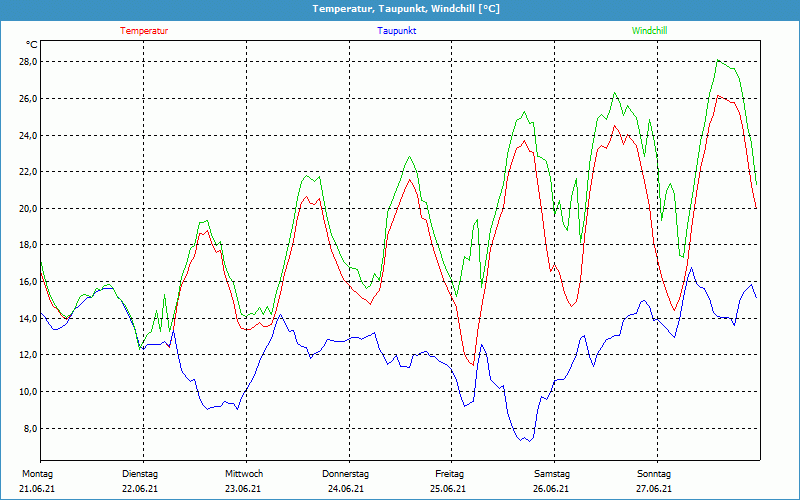Click the date '26.06.21'
This screenshot has width=800, height=500.
[x=551, y=489]
